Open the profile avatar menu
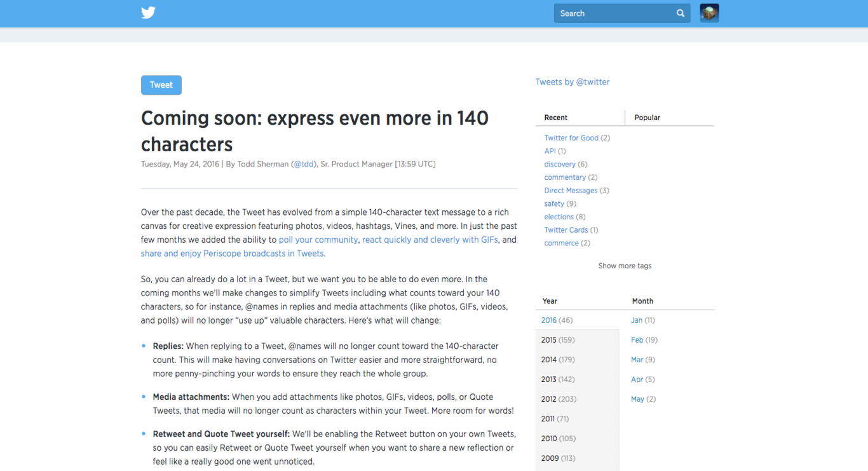The width and height of the screenshot is (868, 471). [x=709, y=13]
